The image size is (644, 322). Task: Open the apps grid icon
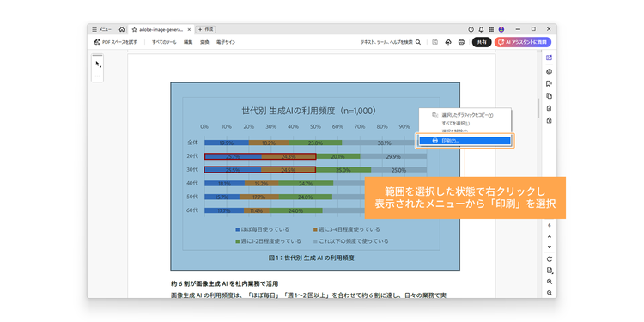[x=491, y=29]
